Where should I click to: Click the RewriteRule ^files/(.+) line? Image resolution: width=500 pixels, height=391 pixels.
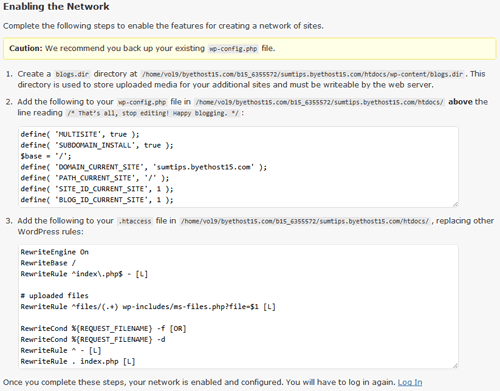tap(148, 307)
